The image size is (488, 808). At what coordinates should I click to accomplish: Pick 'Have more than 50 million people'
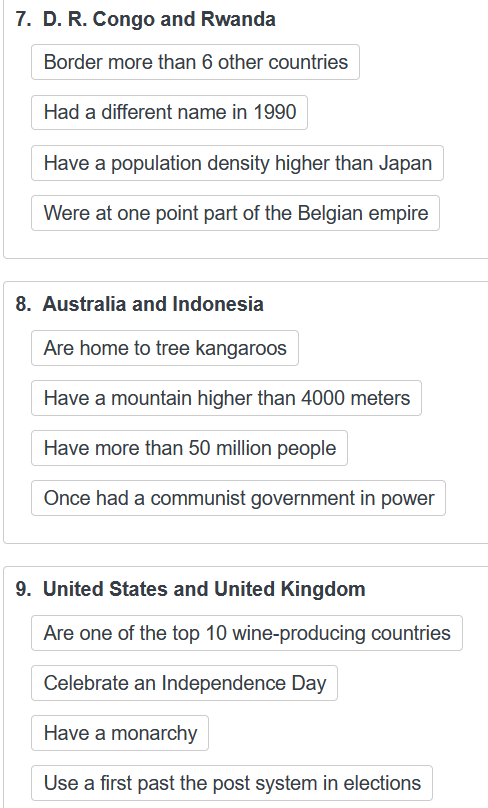coord(189,448)
